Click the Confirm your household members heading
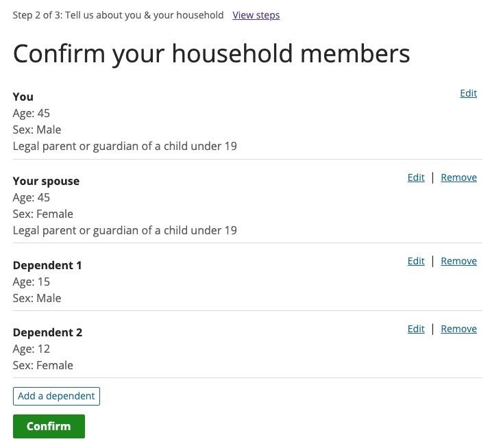 (x=211, y=53)
